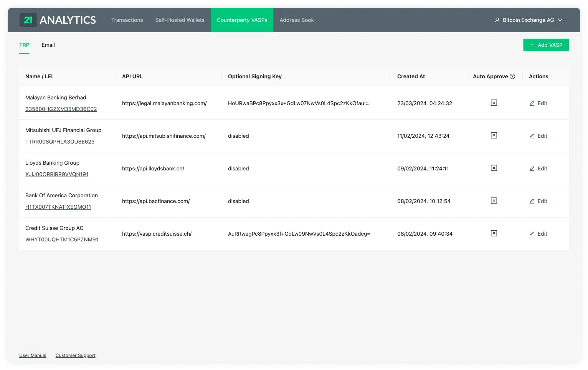
Task: Open the Customer Support link
Action: tap(75, 355)
